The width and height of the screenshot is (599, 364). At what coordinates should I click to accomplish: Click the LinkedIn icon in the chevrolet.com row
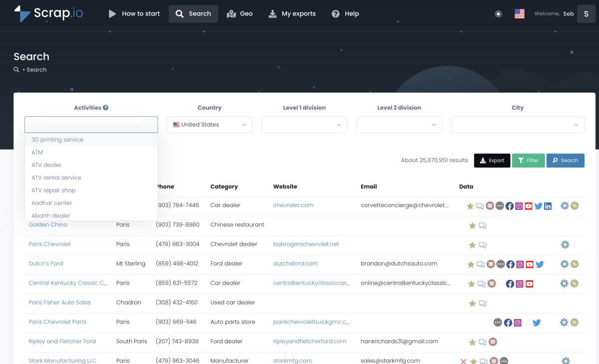[x=548, y=206]
